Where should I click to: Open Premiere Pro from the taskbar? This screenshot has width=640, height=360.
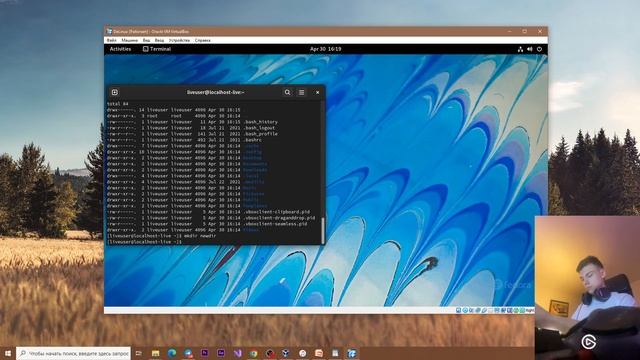[204, 353]
